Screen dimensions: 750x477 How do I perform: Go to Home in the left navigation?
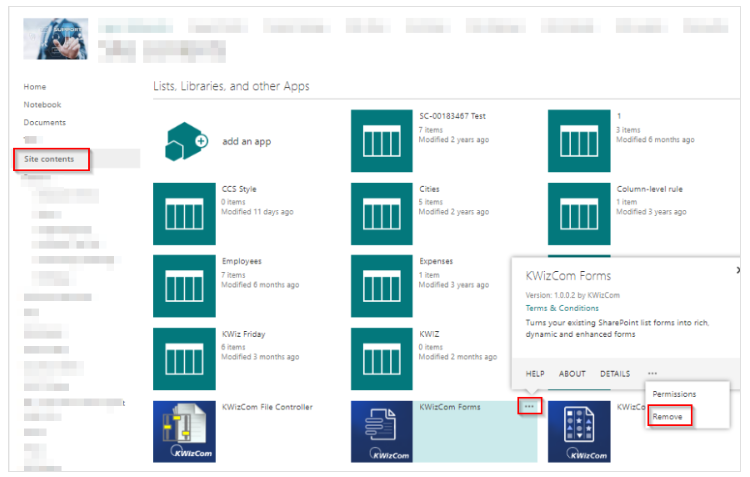click(35, 87)
